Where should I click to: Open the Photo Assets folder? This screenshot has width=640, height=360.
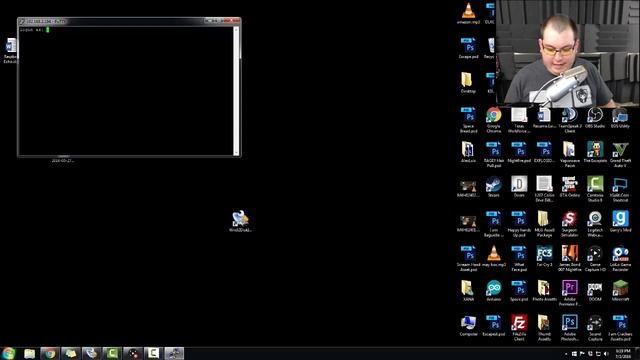[x=544, y=291]
